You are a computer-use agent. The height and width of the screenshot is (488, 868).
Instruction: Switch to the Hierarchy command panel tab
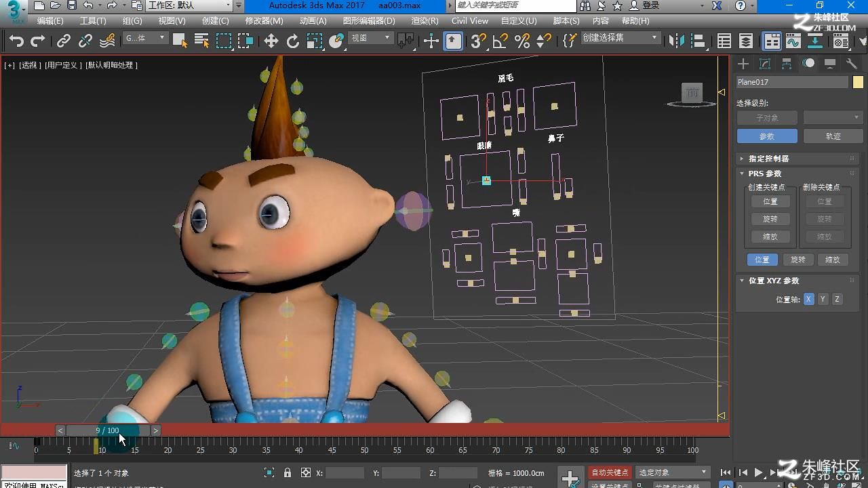click(x=787, y=64)
